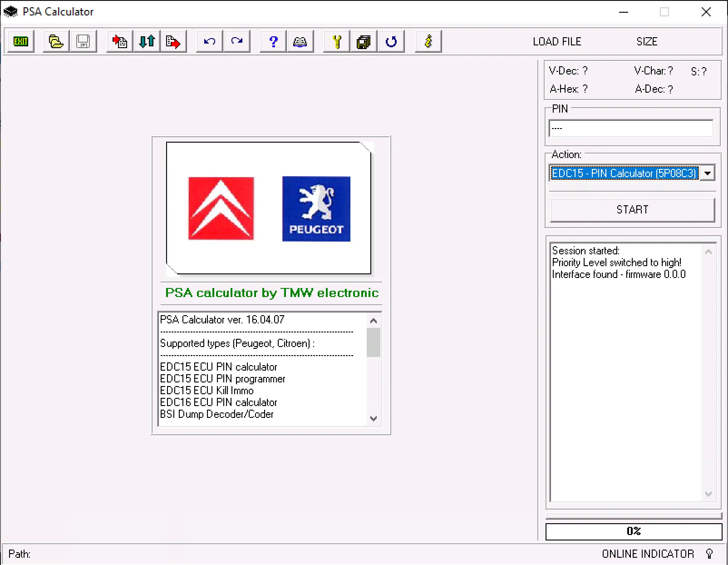
Task: Click 'BSI Dump Decoder/Coder' entry
Action: 216,414
